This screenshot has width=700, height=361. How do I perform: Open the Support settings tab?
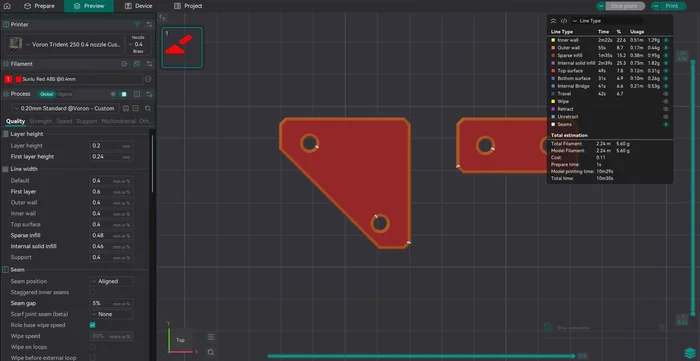point(87,121)
